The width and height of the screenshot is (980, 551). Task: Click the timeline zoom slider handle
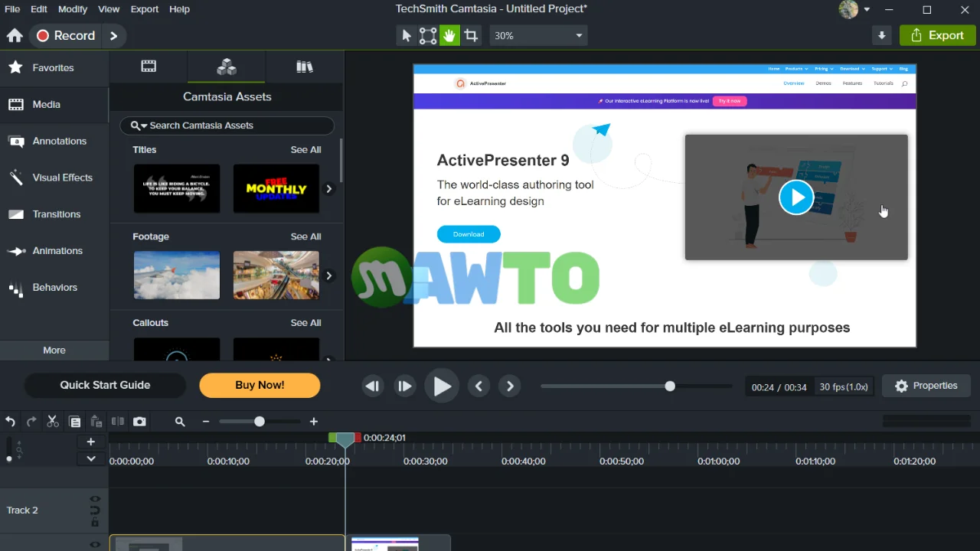[x=260, y=422]
